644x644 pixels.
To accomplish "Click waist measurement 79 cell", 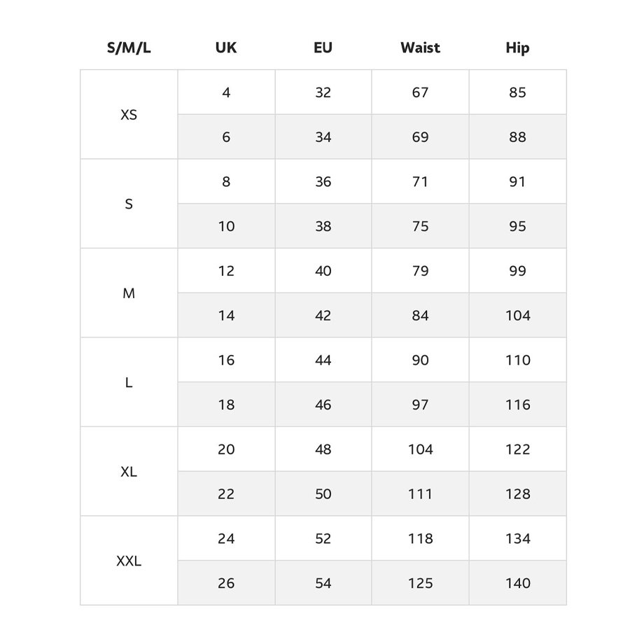I will (420, 271).
